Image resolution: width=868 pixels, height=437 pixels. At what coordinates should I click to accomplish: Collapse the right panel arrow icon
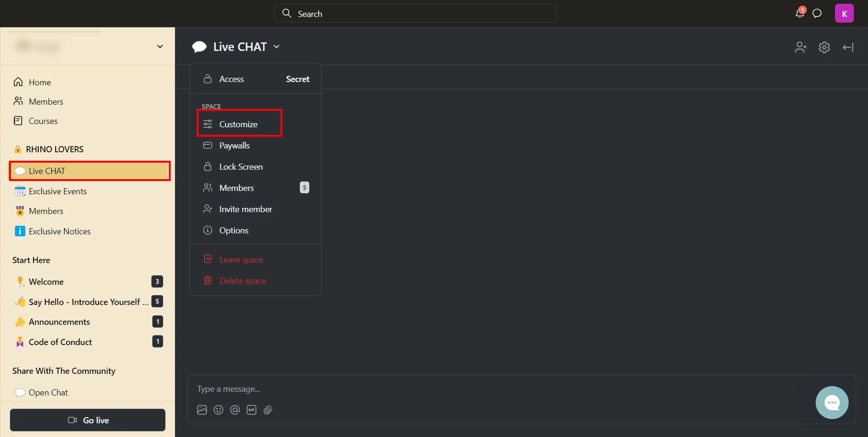(848, 47)
